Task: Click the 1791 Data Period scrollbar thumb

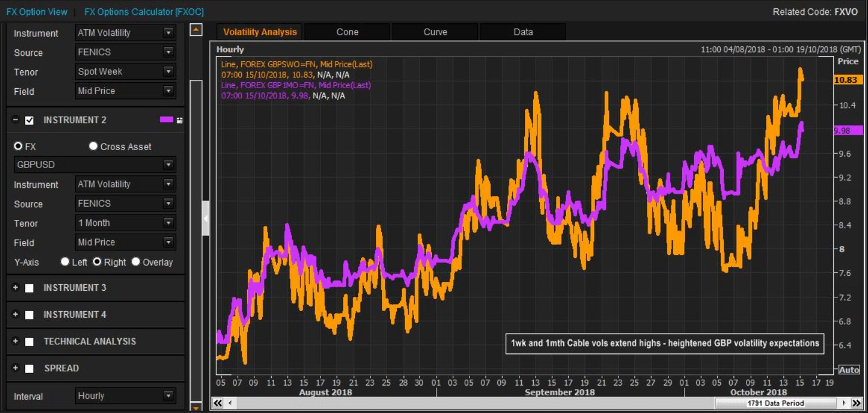Action: (x=776, y=403)
